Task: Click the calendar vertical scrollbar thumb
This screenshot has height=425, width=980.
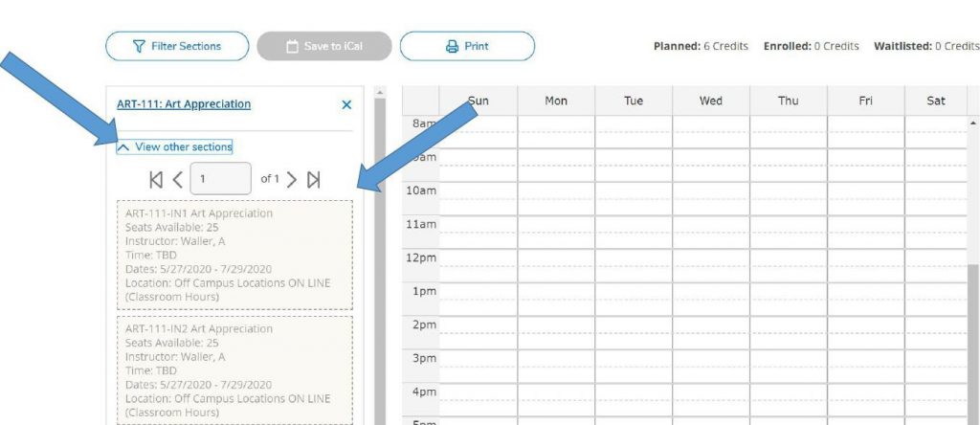Action: [x=973, y=345]
